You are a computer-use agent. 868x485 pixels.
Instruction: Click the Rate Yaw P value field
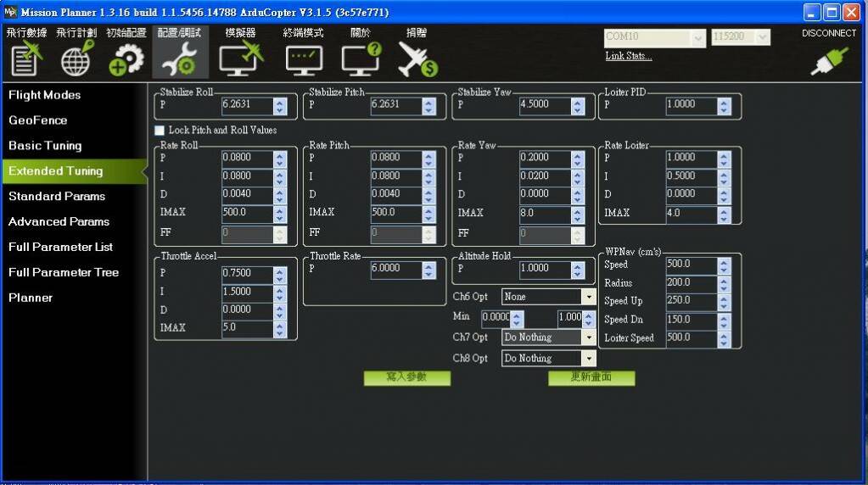click(546, 159)
